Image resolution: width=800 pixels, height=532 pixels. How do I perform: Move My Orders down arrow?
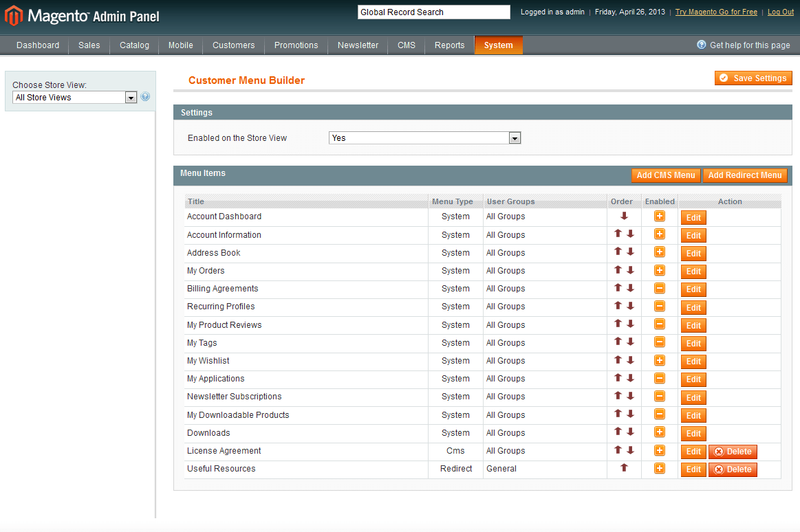point(631,270)
